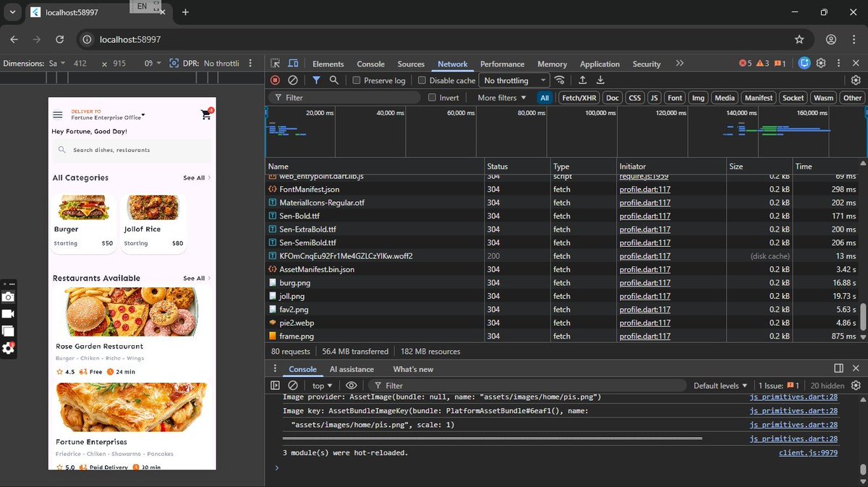Switch to the Application tab
The image size is (868, 487).
pos(600,64)
